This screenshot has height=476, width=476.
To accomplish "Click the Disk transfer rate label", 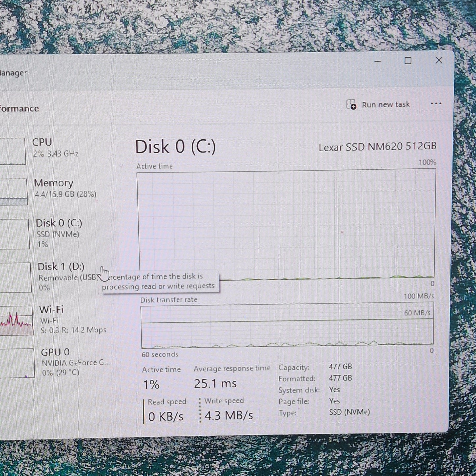I will pos(169,300).
